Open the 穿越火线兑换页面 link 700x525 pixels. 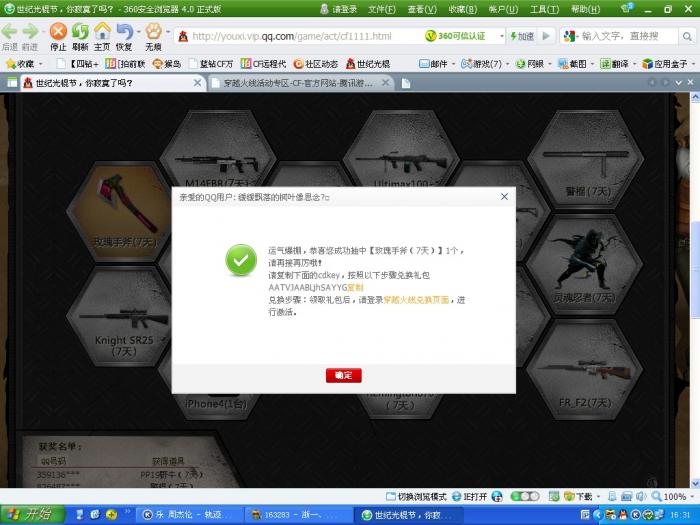[416, 300]
